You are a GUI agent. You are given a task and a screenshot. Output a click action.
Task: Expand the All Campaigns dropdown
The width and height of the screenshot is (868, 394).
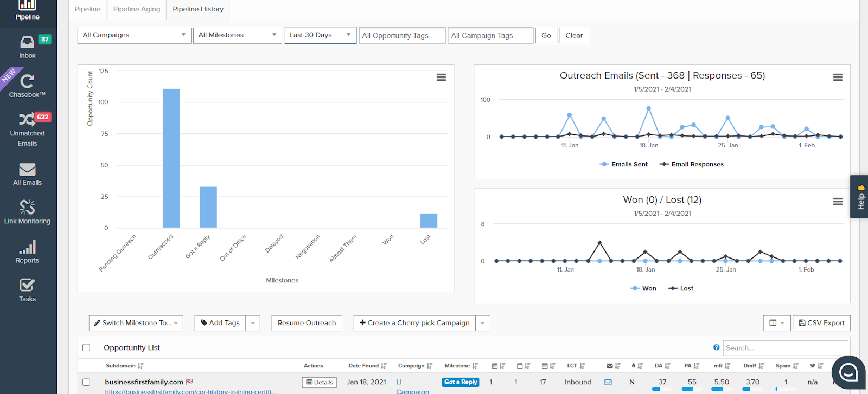pos(135,35)
